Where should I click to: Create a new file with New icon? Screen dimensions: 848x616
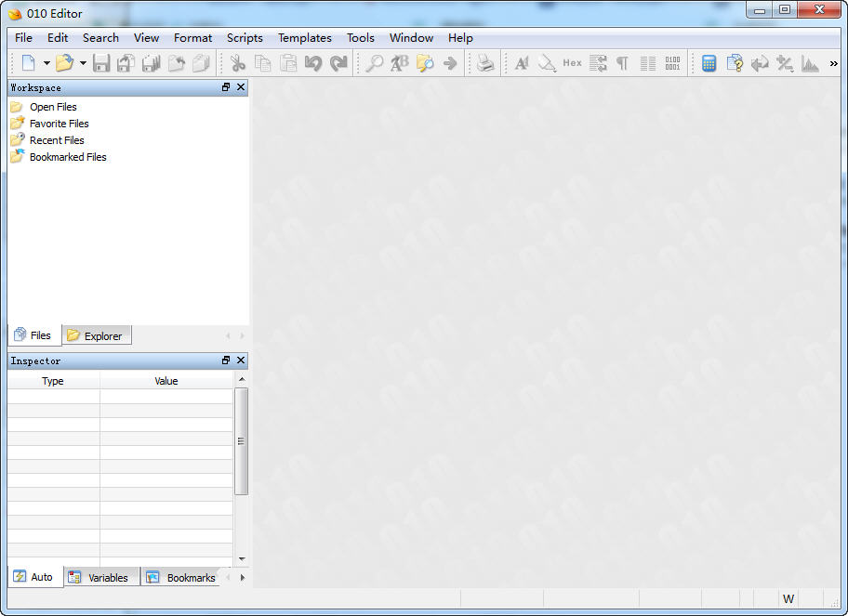click(x=28, y=63)
